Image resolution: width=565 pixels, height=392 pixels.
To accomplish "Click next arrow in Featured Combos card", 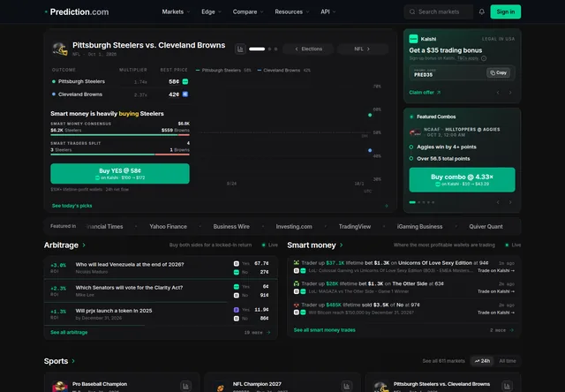I will pos(510,202).
